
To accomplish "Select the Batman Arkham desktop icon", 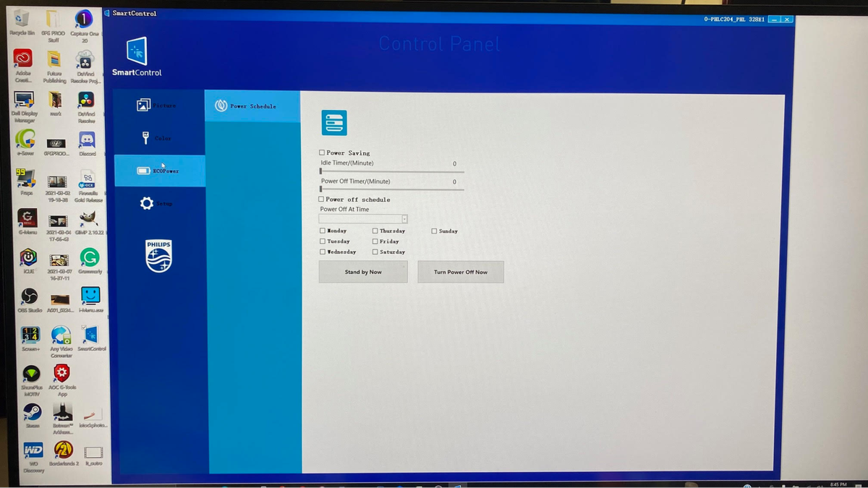I will click(x=63, y=419).
